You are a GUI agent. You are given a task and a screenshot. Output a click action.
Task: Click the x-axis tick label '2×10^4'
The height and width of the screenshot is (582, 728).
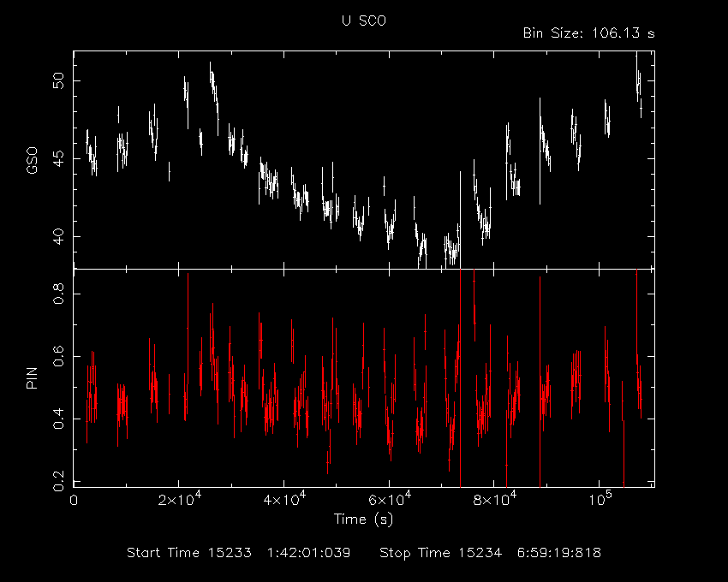(x=179, y=500)
